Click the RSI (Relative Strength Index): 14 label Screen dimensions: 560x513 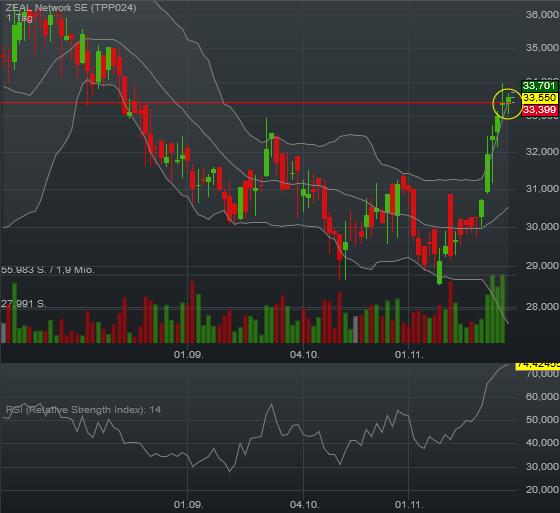[x=84, y=410]
